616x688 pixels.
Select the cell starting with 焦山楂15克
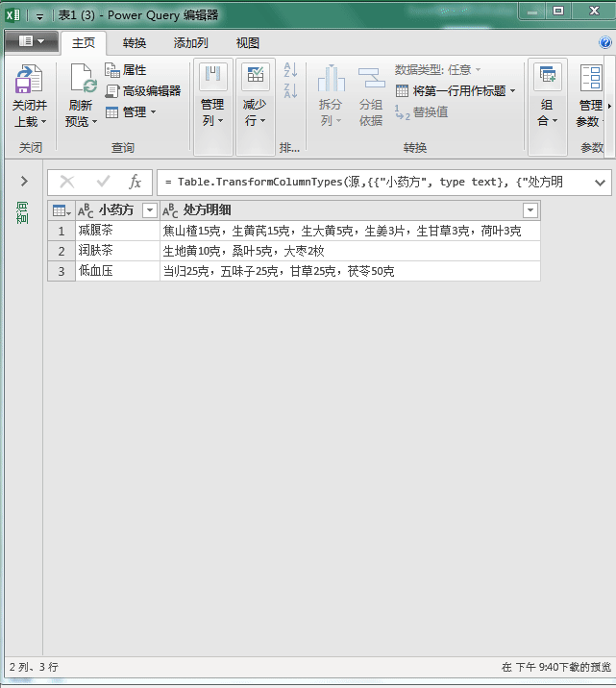tap(350, 231)
